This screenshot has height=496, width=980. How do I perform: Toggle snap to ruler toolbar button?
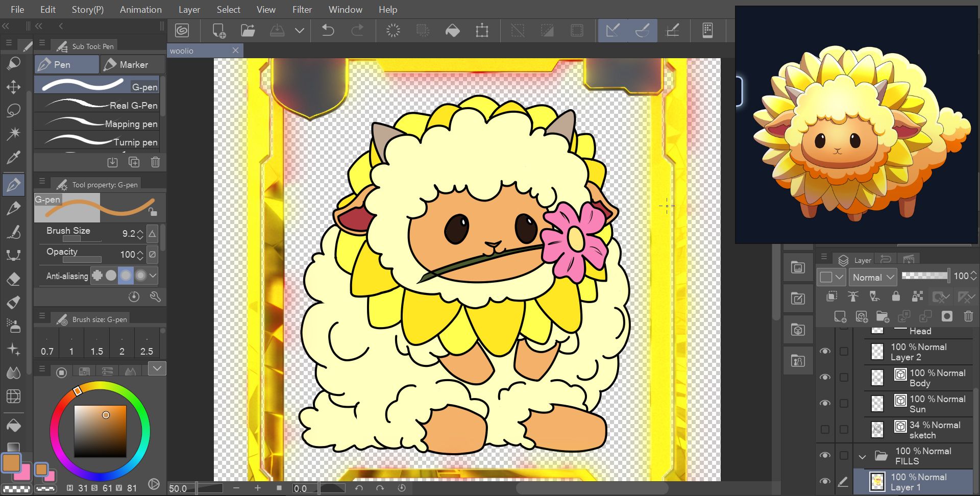[613, 31]
